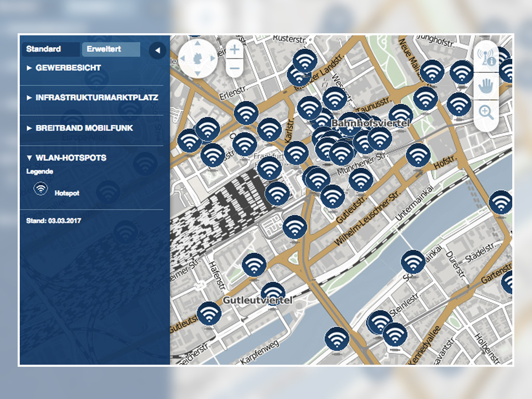Click the zoom out minus button
The image size is (532, 399).
click(235, 68)
